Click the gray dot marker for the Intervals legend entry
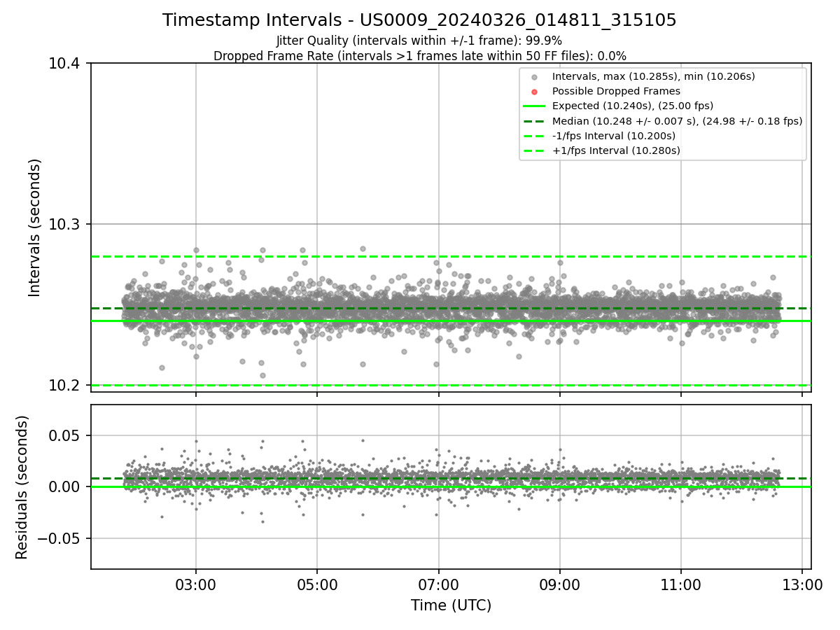The image size is (840, 630). (x=534, y=77)
